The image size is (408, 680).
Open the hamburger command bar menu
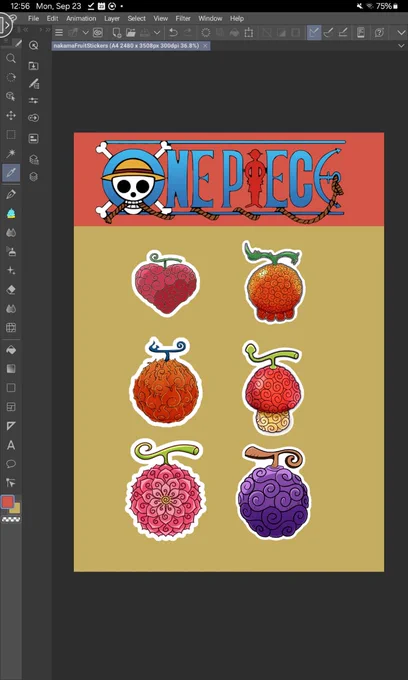coord(59,33)
